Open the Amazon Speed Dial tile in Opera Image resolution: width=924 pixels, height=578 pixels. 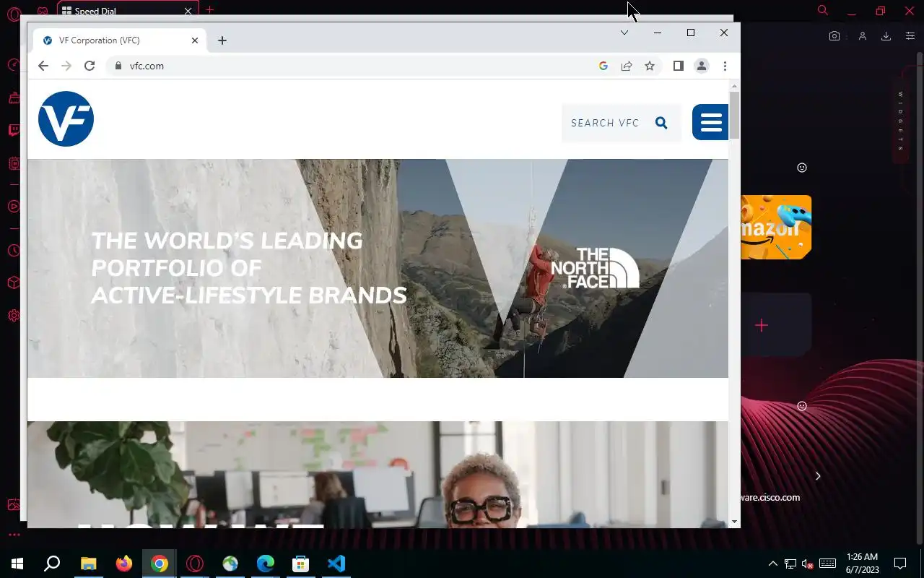[776, 227]
